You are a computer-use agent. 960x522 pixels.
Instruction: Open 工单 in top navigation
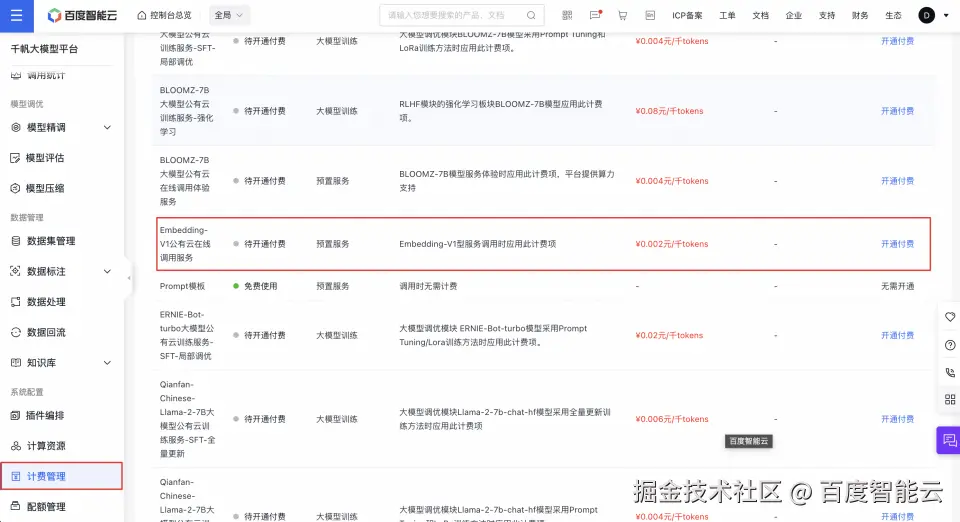click(727, 15)
